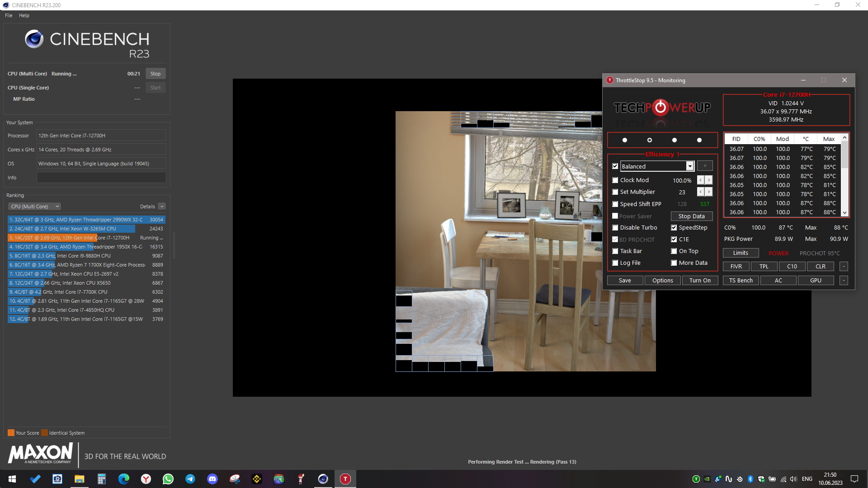Open the Windows Start menu
The width and height of the screenshot is (868, 488).
click(x=12, y=479)
